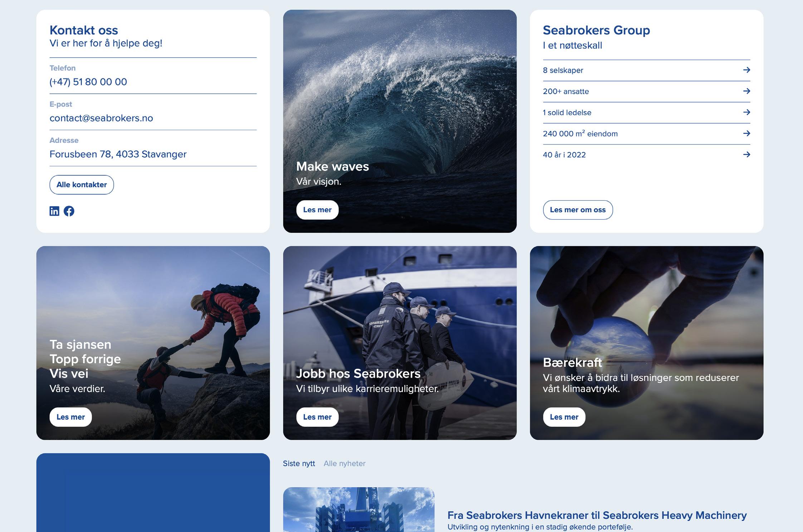Image resolution: width=803 pixels, height=532 pixels.
Task: Click the arrow beside 8 selskaper
Action: point(746,70)
